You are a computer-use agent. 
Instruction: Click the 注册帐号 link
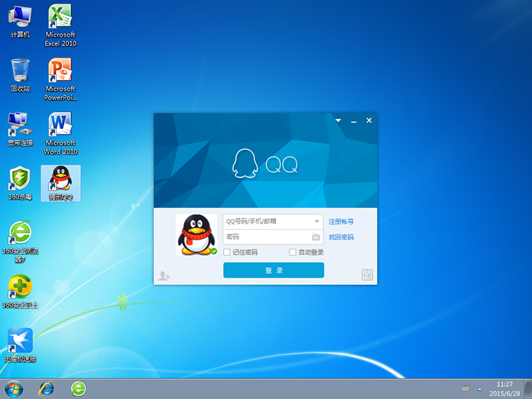341,222
